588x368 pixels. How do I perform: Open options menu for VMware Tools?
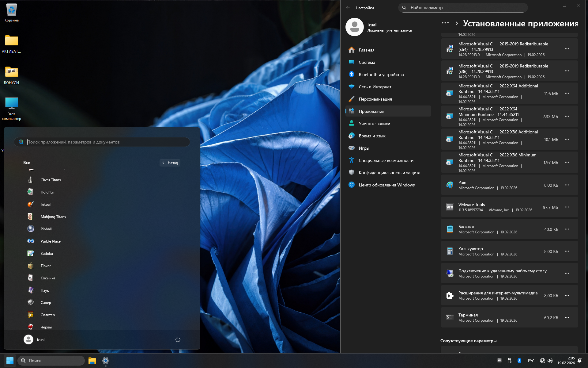[x=567, y=207]
